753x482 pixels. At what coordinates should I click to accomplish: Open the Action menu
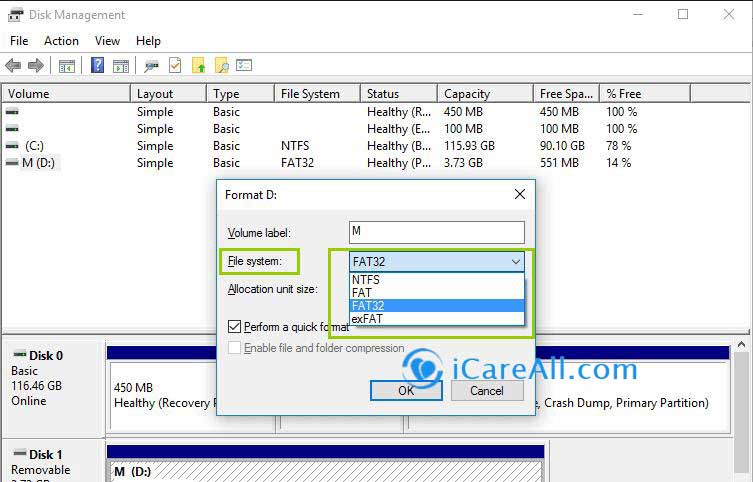(61, 41)
